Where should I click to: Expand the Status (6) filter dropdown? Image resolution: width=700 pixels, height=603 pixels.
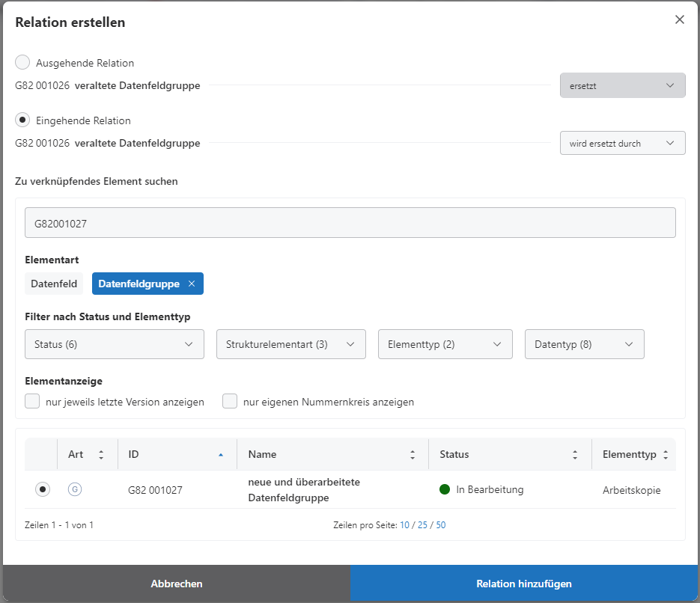[115, 344]
